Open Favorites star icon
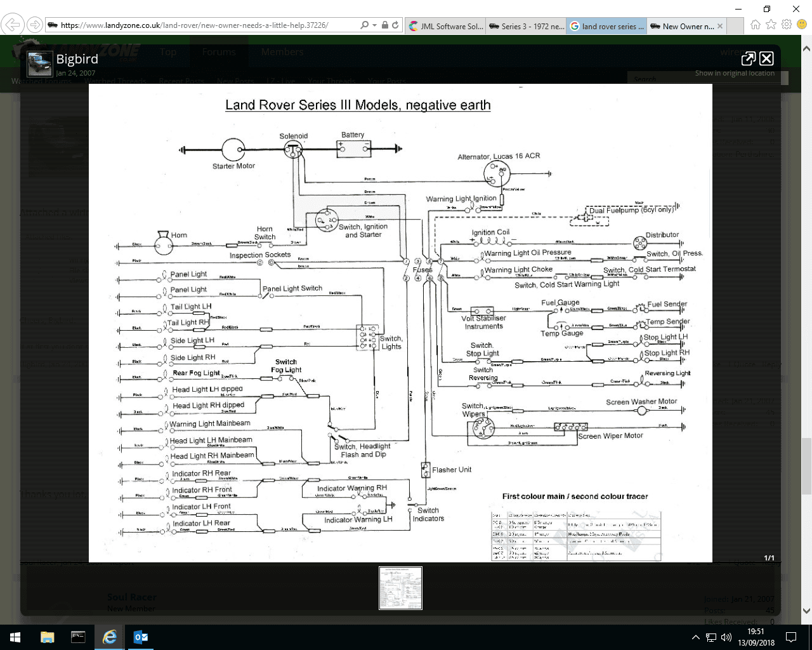The height and width of the screenshot is (650, 812). 771,25
